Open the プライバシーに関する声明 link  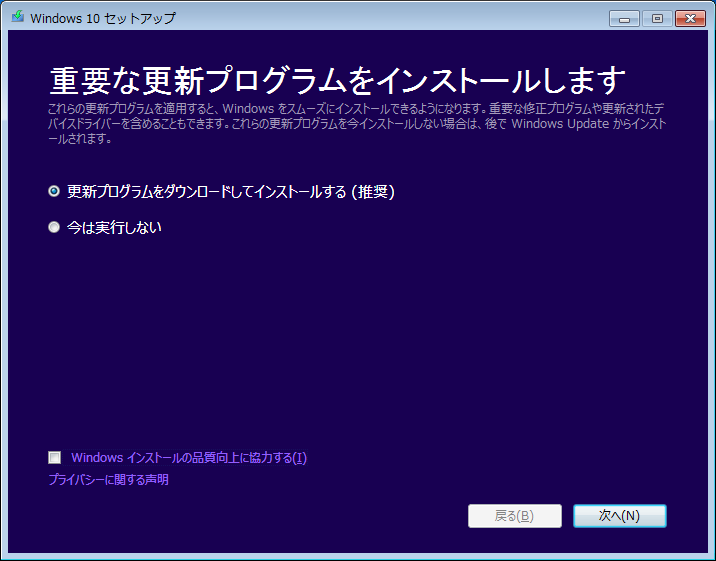(108, 479)
